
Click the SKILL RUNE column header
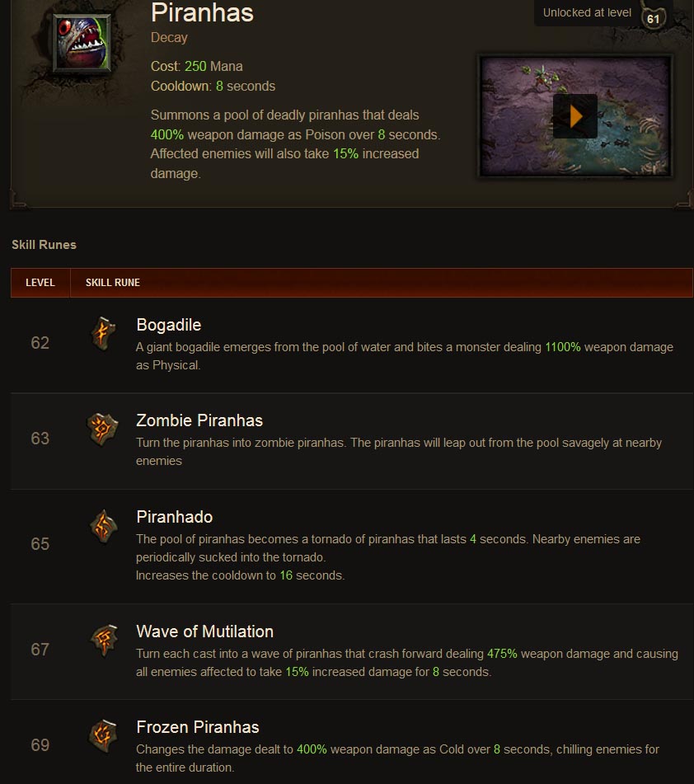(x=112, y=283)
